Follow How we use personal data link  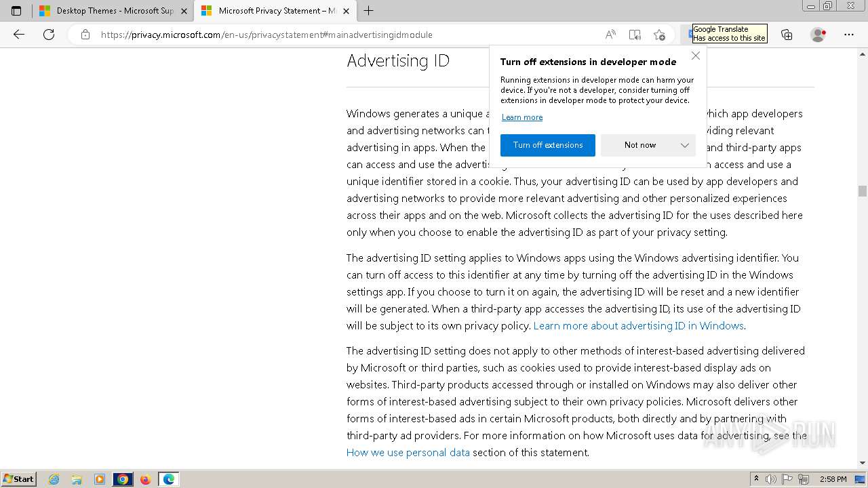[408, 452]
